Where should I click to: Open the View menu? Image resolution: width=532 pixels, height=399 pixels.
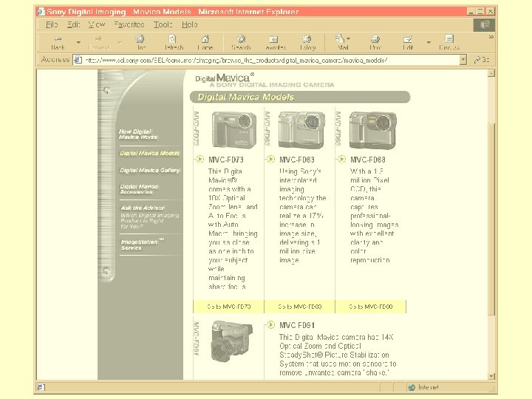97,25
